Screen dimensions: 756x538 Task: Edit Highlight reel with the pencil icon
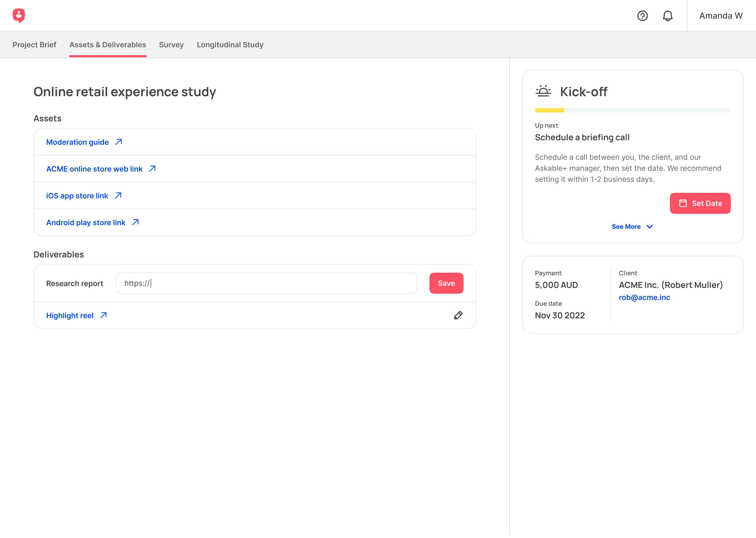click(x=458, y=315)
